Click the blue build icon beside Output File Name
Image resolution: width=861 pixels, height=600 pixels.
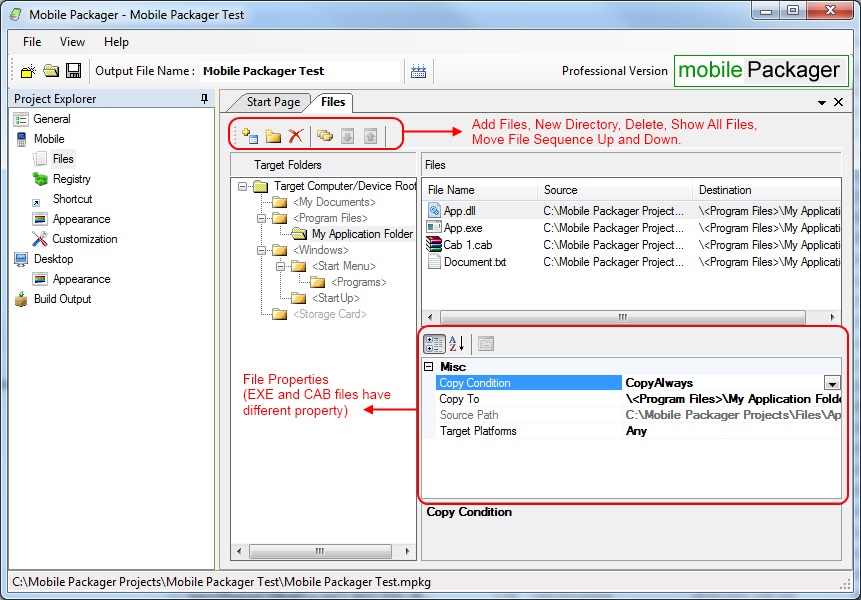[x=418, y=71]
